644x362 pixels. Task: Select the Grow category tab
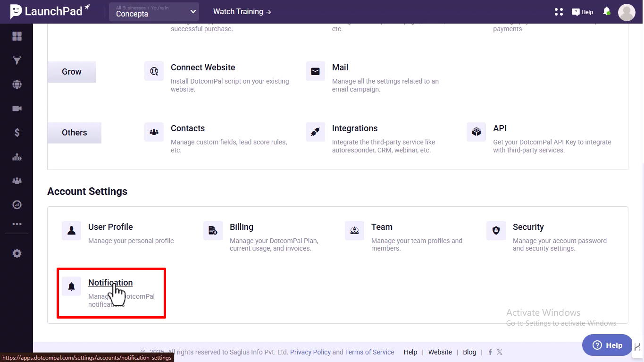(72, 72)
